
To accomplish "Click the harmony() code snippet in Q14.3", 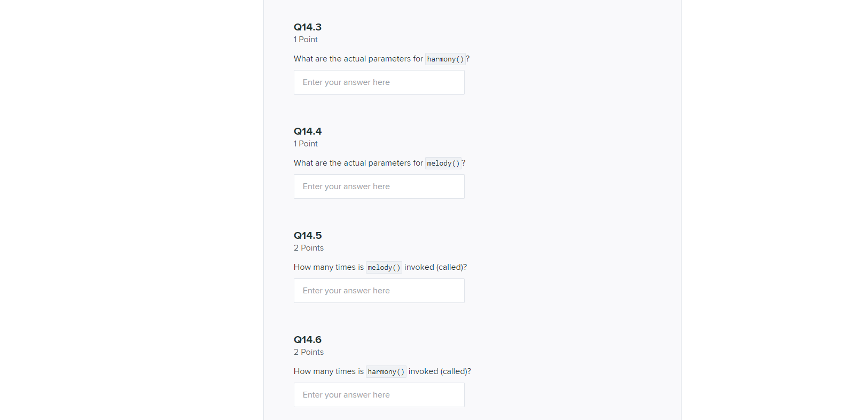I will [x=445, y=59].
